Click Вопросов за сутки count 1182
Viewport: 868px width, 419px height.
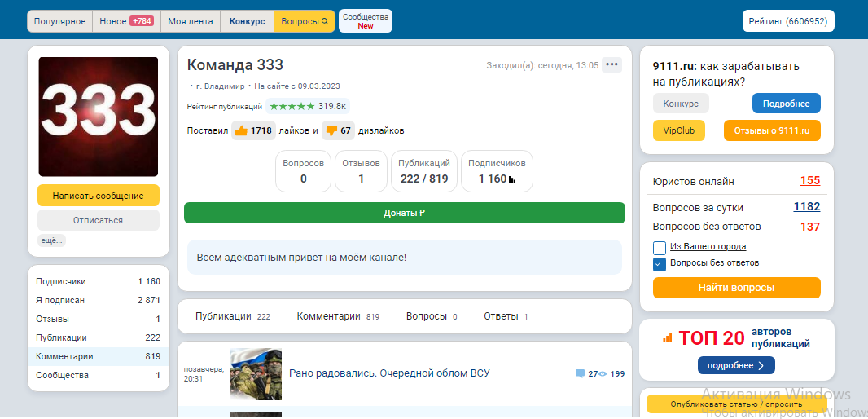(x=807, y=207)
